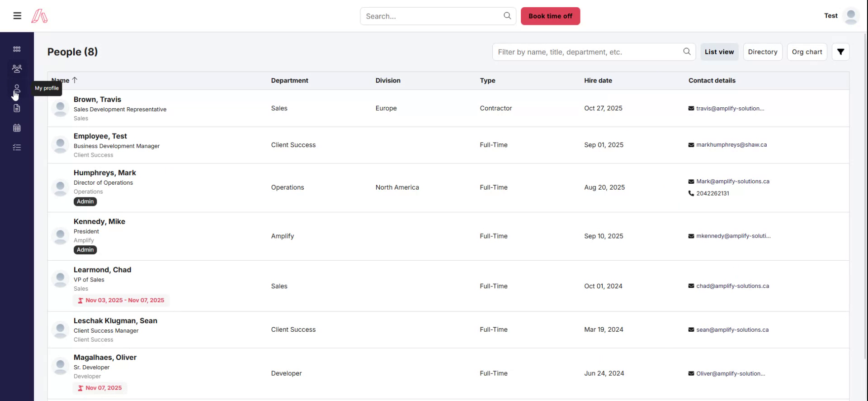Open Magalhaes, Oliver profile
Screen dimensions: 868x401
[x=105, y=358]
